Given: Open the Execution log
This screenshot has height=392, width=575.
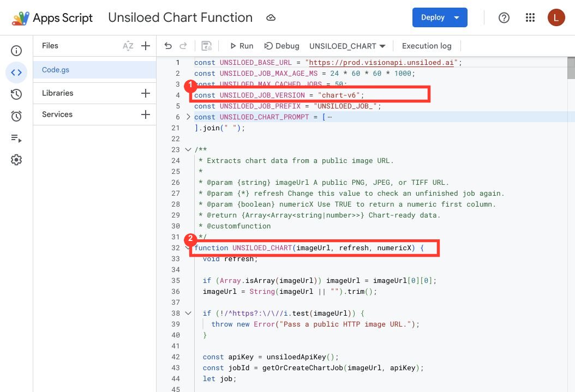Looking at the screenshot, I should point(427,46).
